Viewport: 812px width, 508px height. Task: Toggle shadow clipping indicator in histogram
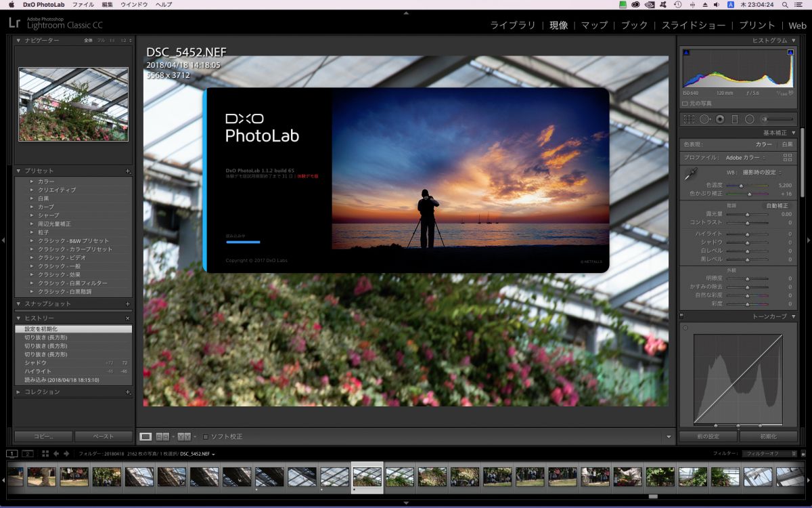click(x=686, y=52)
